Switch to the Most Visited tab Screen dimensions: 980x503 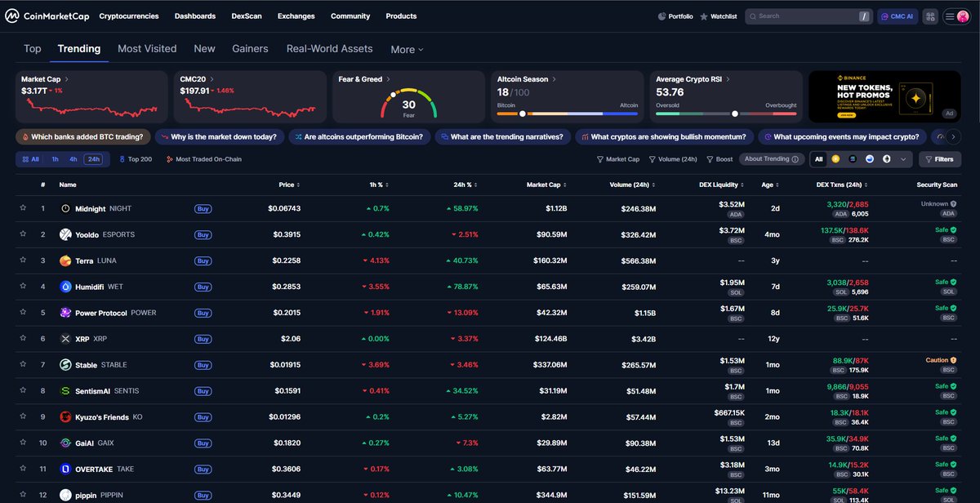pyautogui.click(x=147, y=49)
